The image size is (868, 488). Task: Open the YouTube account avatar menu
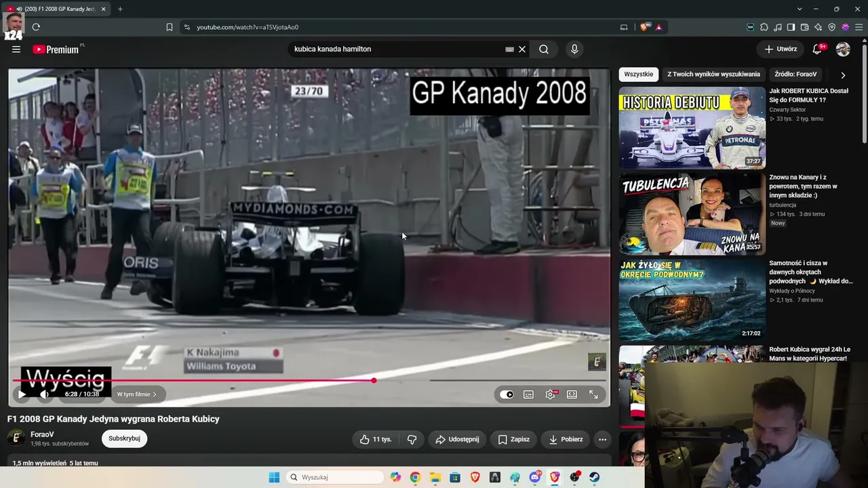(x=843, y=49)
